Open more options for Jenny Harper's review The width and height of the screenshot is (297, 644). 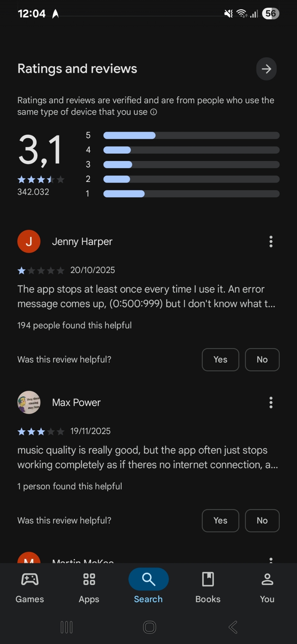(x=271, y=241)
